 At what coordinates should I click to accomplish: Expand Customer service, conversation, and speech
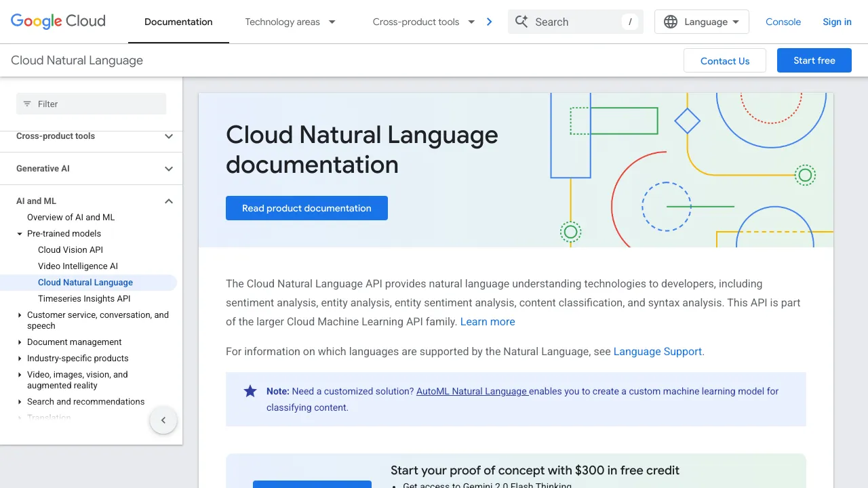click(20, 315)
